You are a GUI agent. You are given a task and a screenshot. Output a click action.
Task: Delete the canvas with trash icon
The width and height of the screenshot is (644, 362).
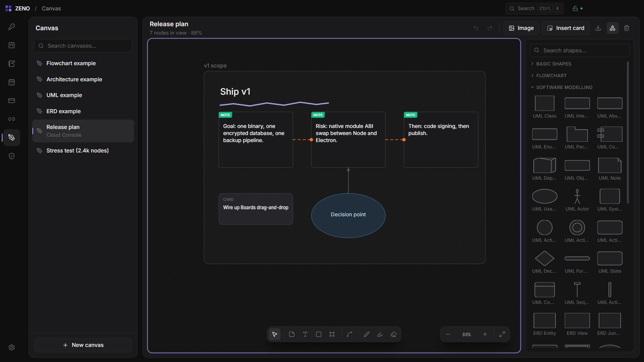pos(627,28)
